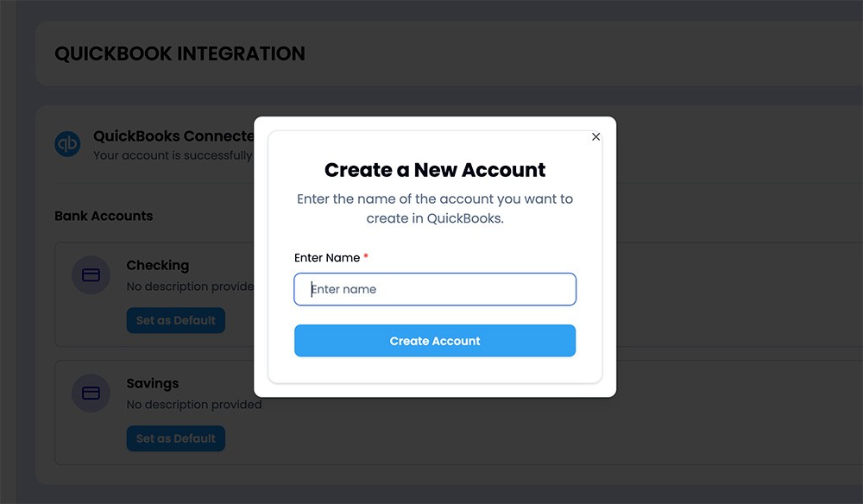Click the Enter Name field label
This screenshot has width=863, height=504.
tap(327, 257)
